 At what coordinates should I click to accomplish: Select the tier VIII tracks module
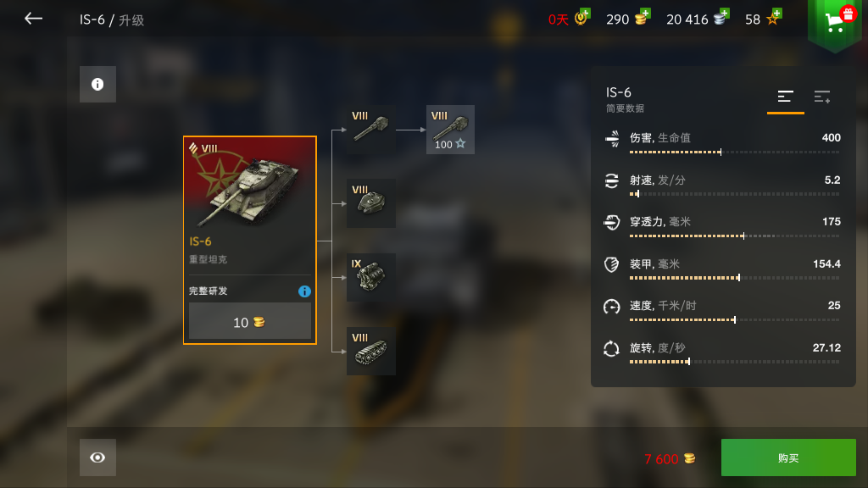click(x=371, y=351)
